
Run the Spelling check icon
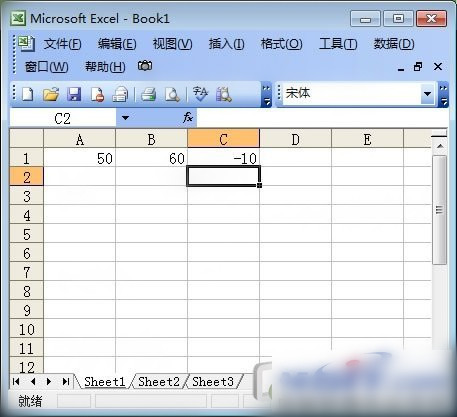(x=200, y=94)
